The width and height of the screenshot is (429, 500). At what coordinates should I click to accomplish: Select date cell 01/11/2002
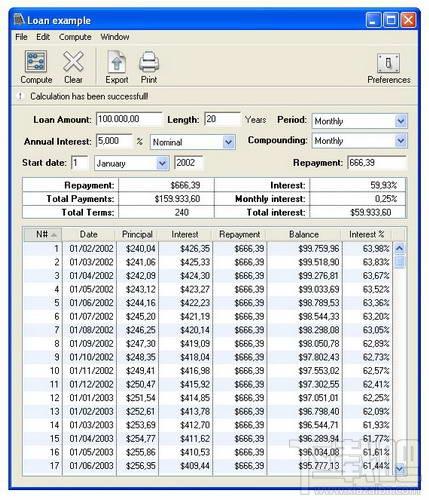91,371
